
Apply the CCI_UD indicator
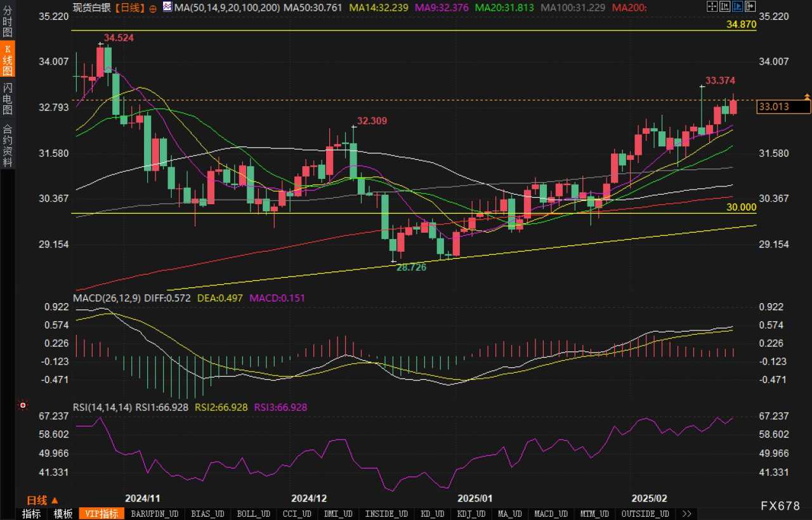pyautogui.click(x=296, y=514)
